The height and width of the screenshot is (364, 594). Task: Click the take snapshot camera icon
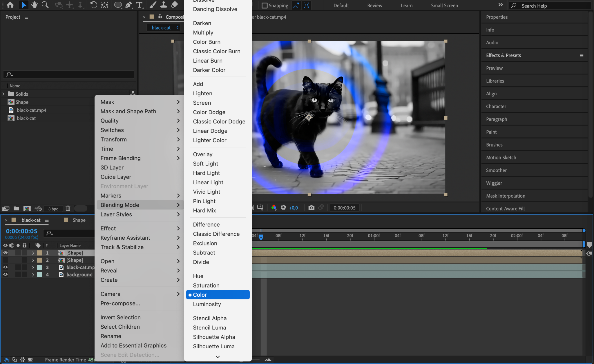pos(311,208)
